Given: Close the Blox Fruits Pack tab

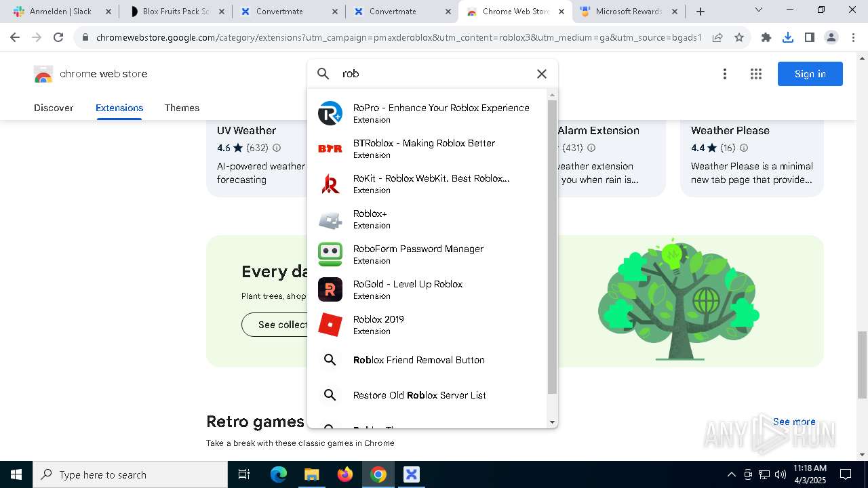Looking at the screenshot, I should (222, 12).
